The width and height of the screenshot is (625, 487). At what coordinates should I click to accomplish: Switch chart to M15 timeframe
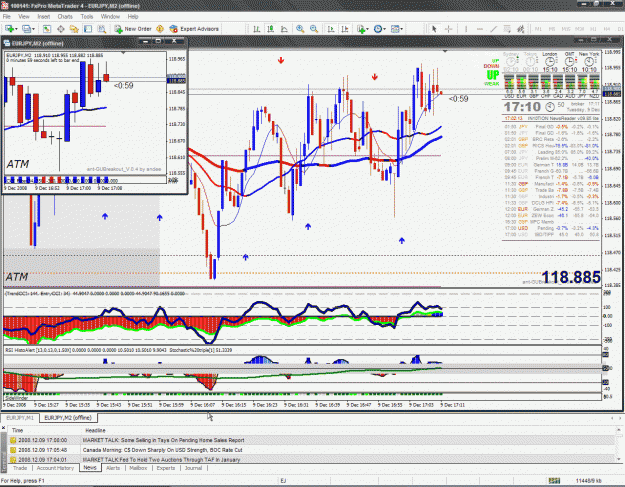[566, 29]
